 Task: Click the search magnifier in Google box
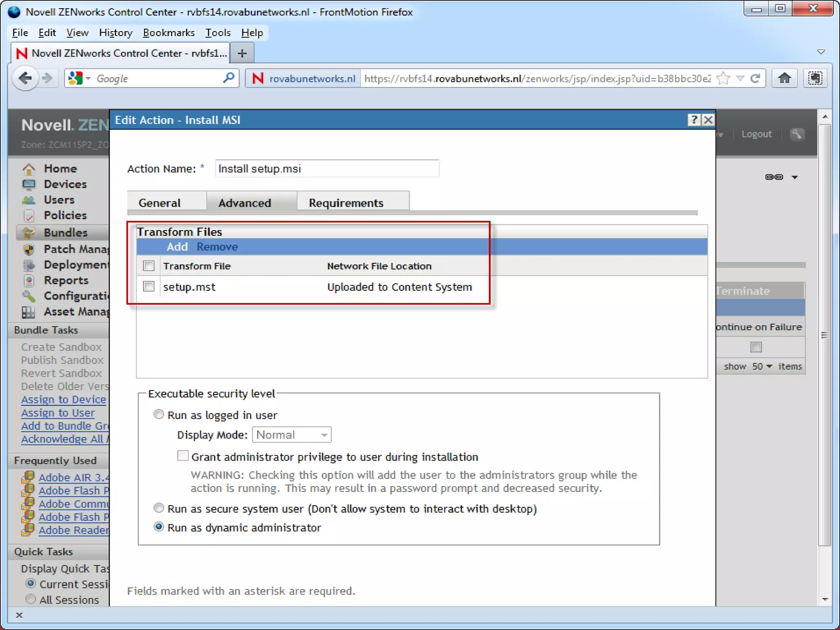pos(228,78)
